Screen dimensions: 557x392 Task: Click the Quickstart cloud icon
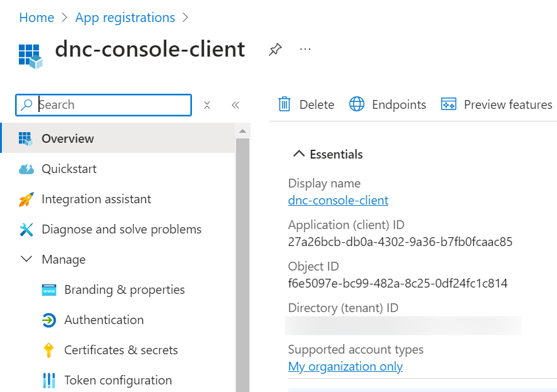point(26,169)
